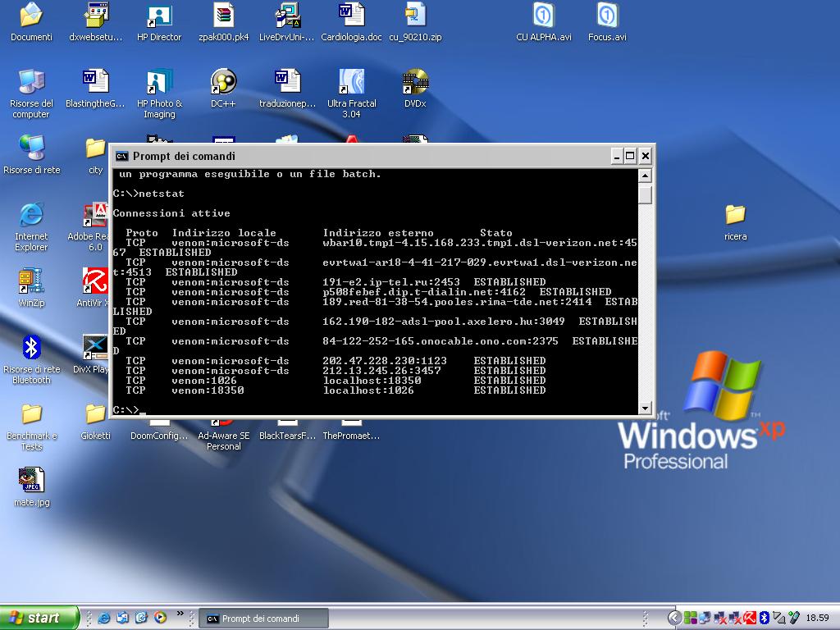
Task: Open the ricera folder on desktop
Action: coord(735,216)
